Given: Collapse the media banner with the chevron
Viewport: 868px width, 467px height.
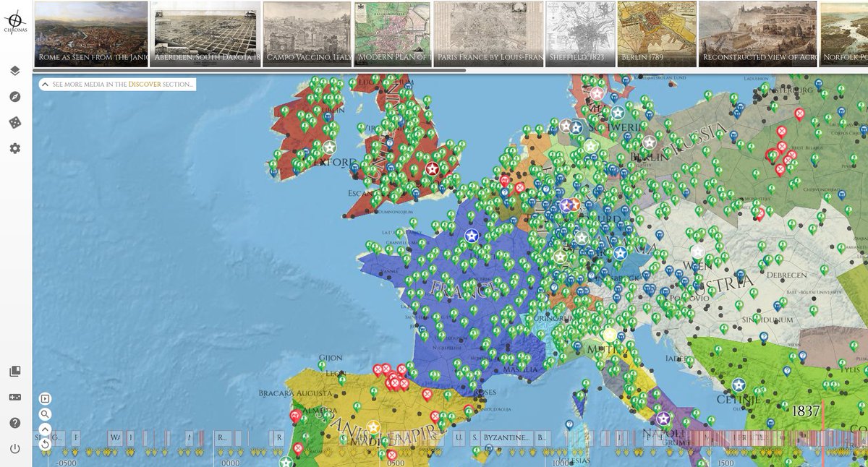Looking at the screenshot, I should (46, 85).
